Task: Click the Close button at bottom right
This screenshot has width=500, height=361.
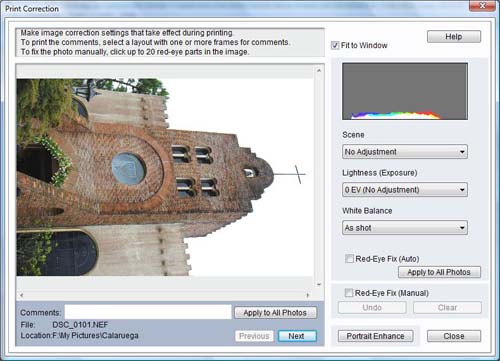Action: coord(454,336)
